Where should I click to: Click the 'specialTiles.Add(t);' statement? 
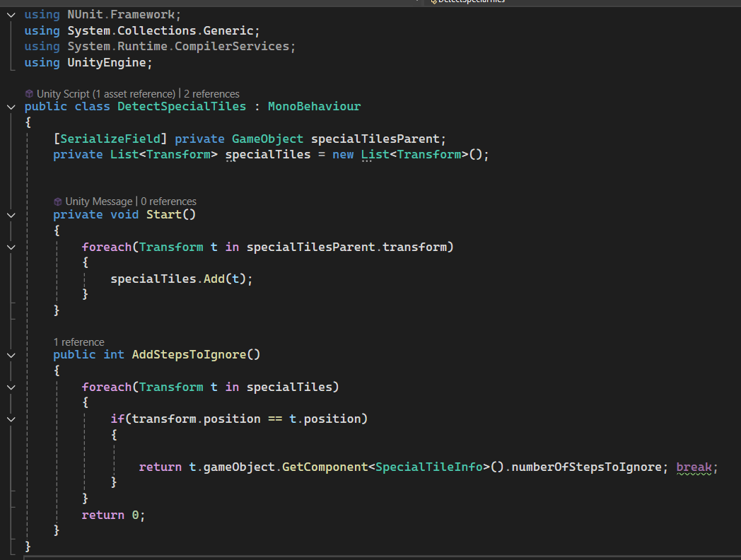click(182, 279)
